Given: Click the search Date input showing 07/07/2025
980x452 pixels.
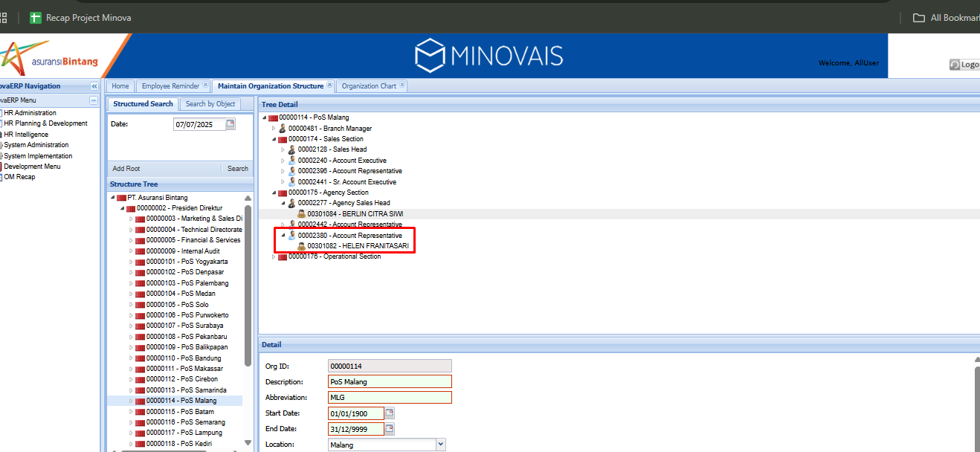Looking at the screenshot, I should pyautogui.click(x=199, y=124).
